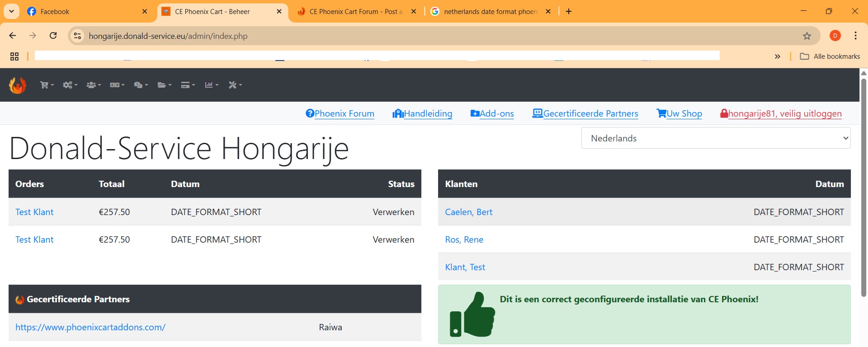This screenshot has width=868, height=347.
Task: Expand the Nederlands language selector
Action: click(x=716, y=138)
